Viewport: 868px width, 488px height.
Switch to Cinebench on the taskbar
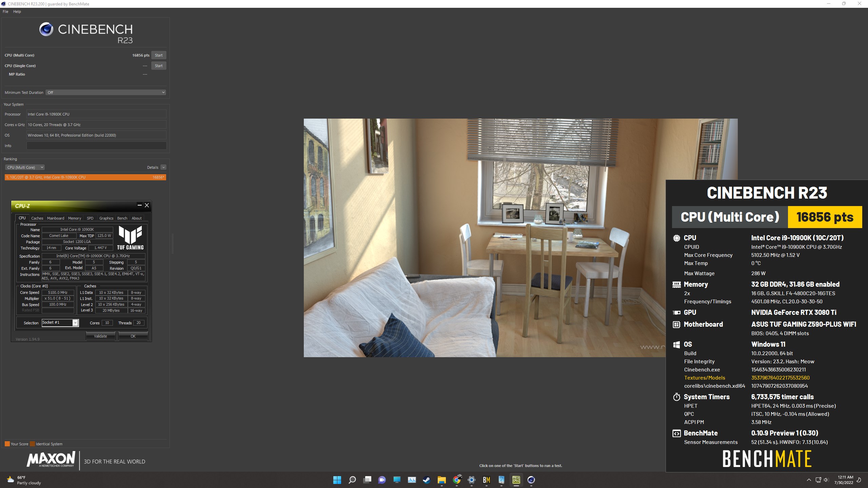click(x=531, y=480)
